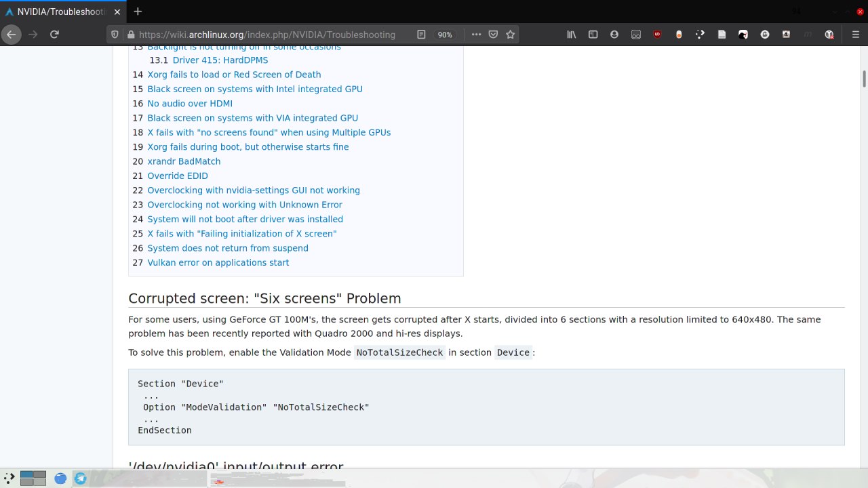The width and height of the screenshot is (868, 488).
Task: Click the extension icon with red badge
Action: (x=829, y=34)
